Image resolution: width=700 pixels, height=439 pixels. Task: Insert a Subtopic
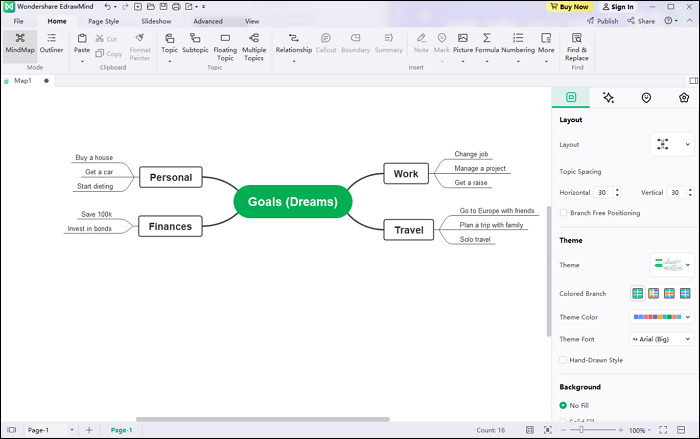(195, 43)
